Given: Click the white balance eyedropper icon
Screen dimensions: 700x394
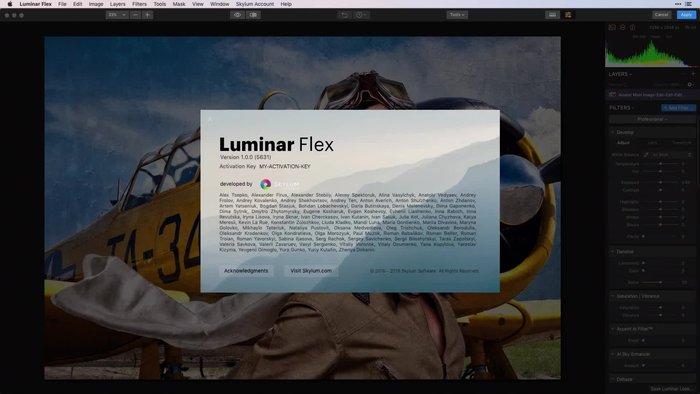Looking at the screenshot, I should click(646, 155).
